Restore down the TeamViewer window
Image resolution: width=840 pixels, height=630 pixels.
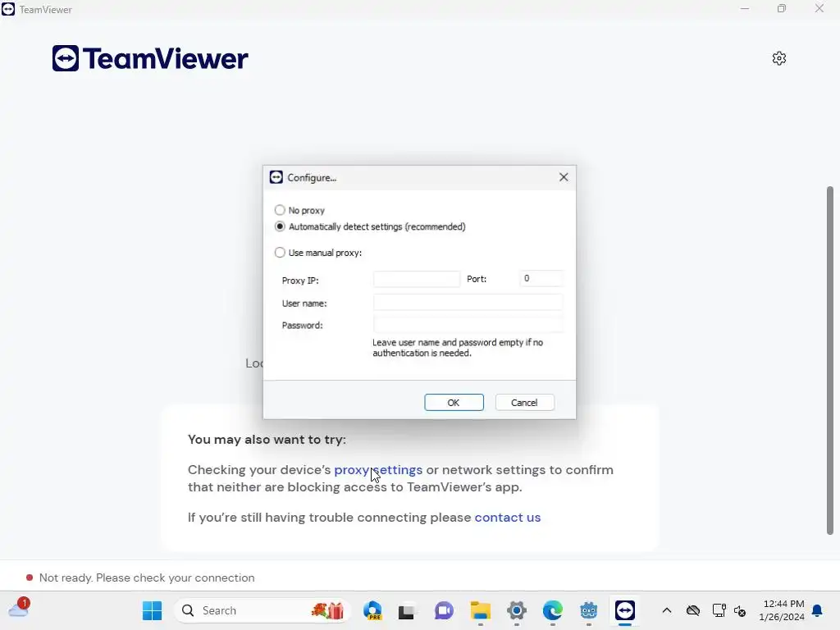click(782, 8)
